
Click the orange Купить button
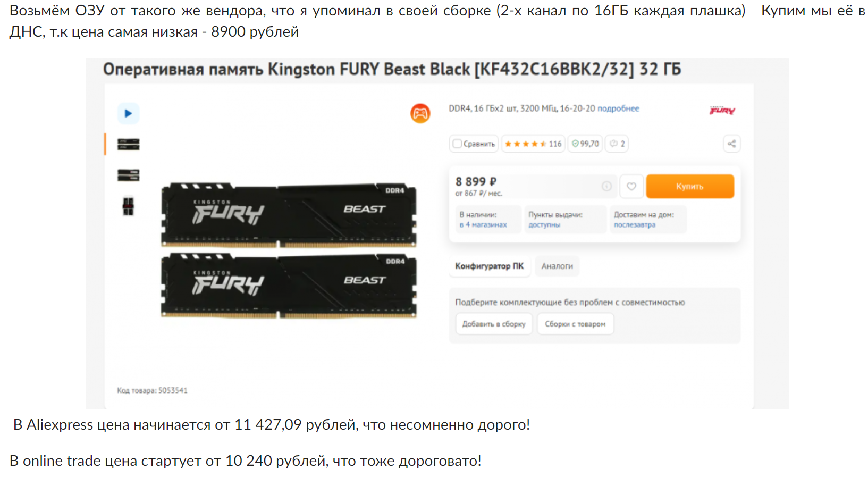click(x=690, y=186)
